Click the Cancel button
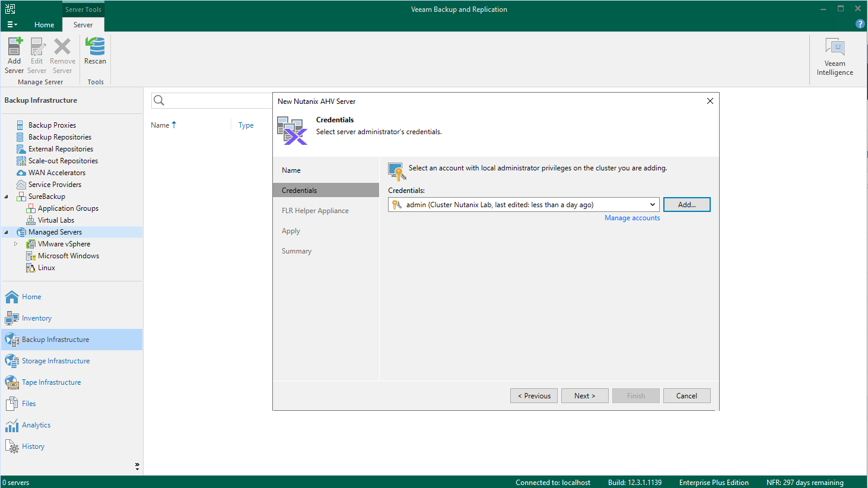868x488 pixels. click(686, 396)
